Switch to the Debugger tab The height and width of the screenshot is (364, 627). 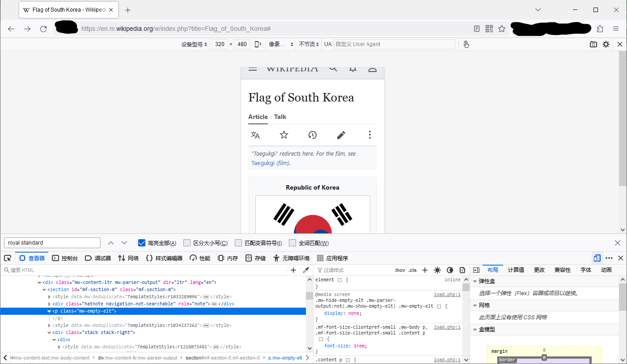(98, 258)
